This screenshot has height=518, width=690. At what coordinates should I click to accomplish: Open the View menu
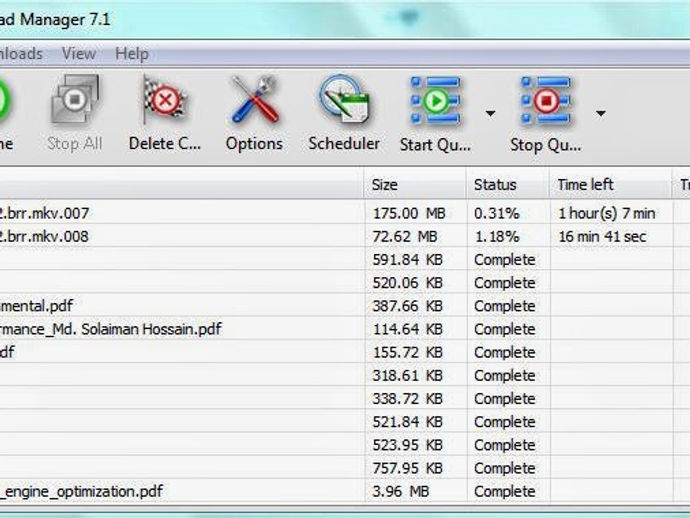pos(79,54)
